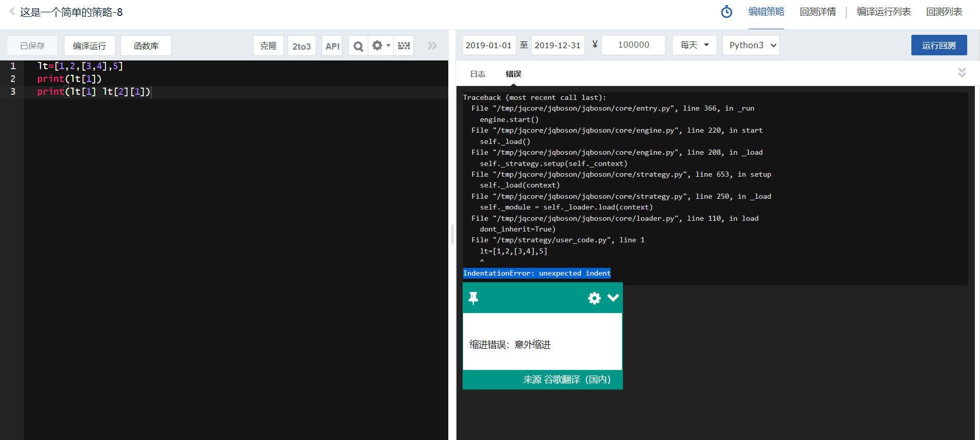Click the timer clock icon
This screenshot has width=980, height=440.
(726, 12)
